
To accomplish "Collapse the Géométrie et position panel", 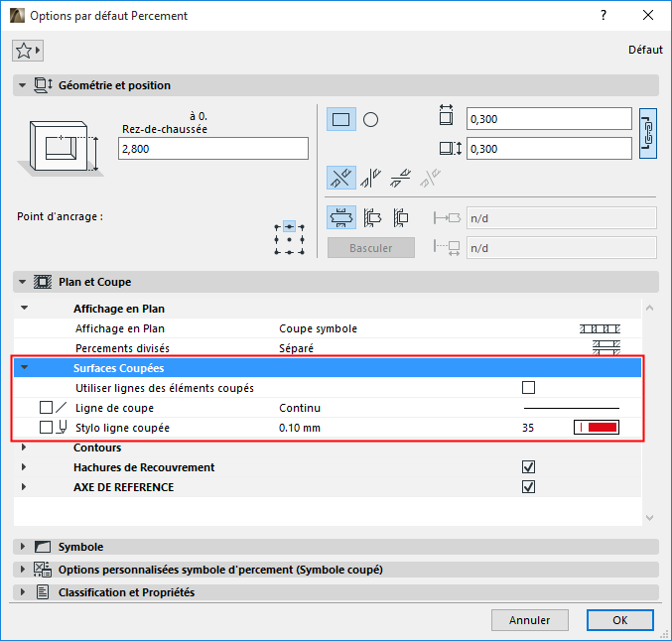I will 22,85.
